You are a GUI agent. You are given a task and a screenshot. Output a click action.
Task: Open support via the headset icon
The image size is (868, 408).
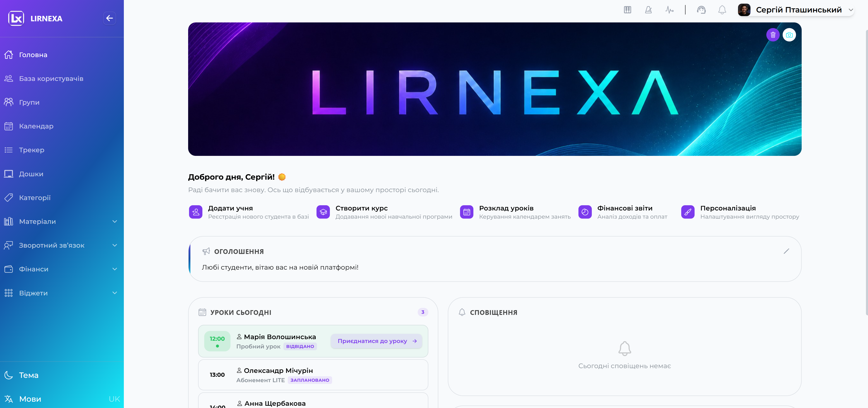[x=701, y=10]
